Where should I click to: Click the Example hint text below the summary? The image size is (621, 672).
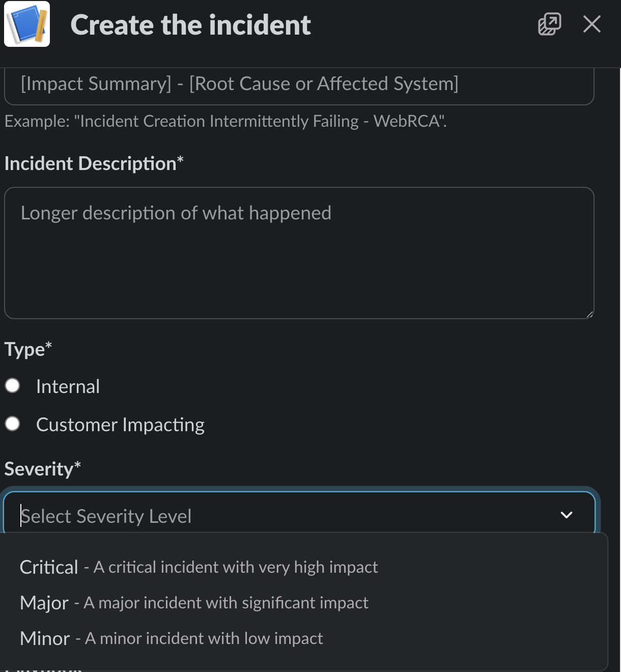(225, 121)
